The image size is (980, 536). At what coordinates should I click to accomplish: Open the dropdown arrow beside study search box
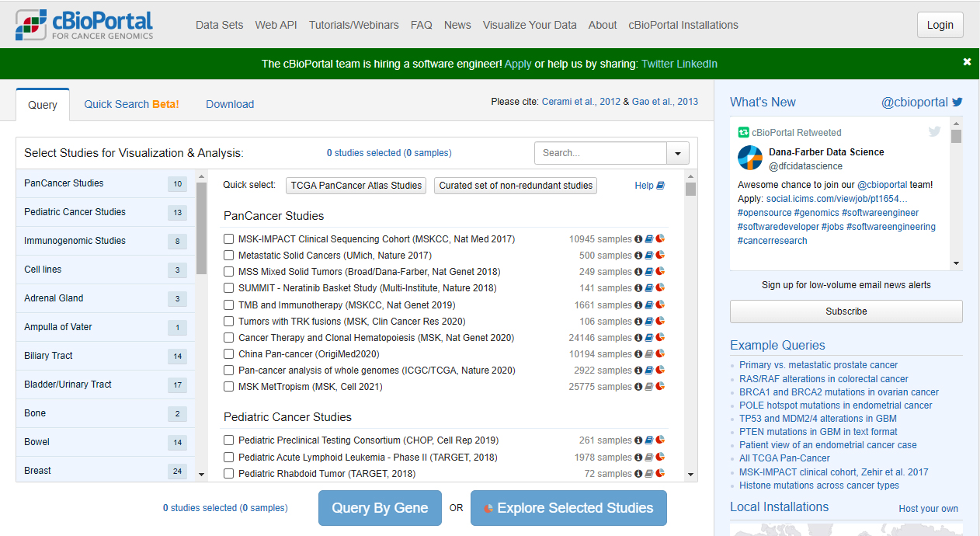[x=678, y=153]
